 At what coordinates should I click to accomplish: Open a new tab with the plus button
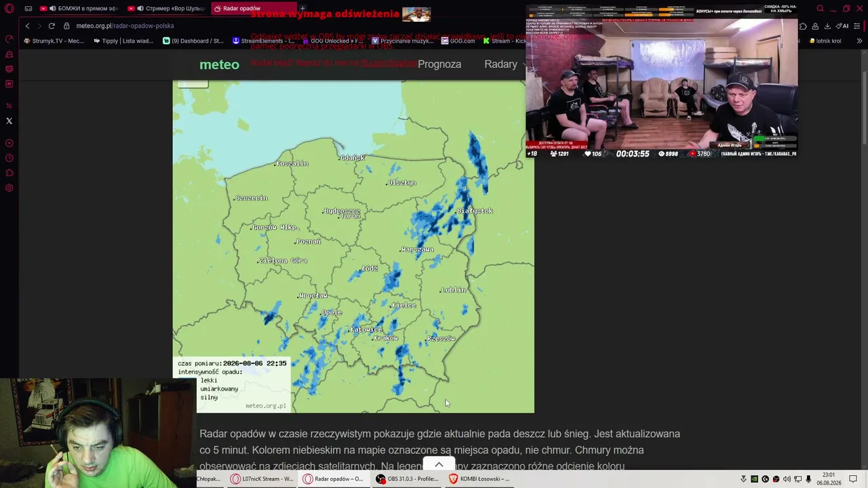[302, 9]
